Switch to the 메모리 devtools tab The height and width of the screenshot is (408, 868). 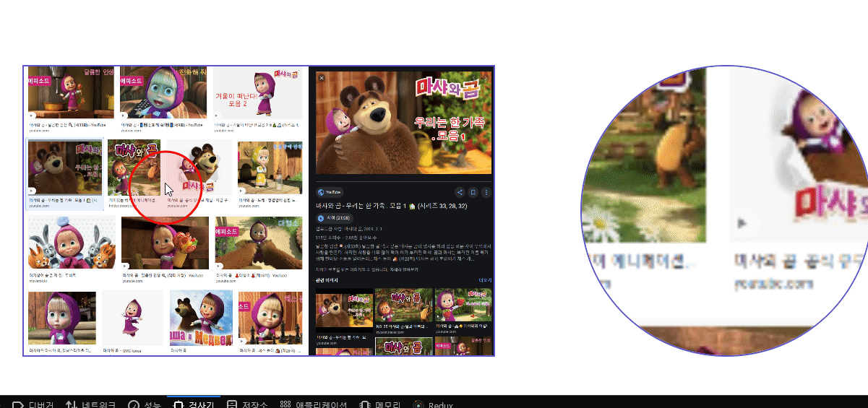click(381, 405)
